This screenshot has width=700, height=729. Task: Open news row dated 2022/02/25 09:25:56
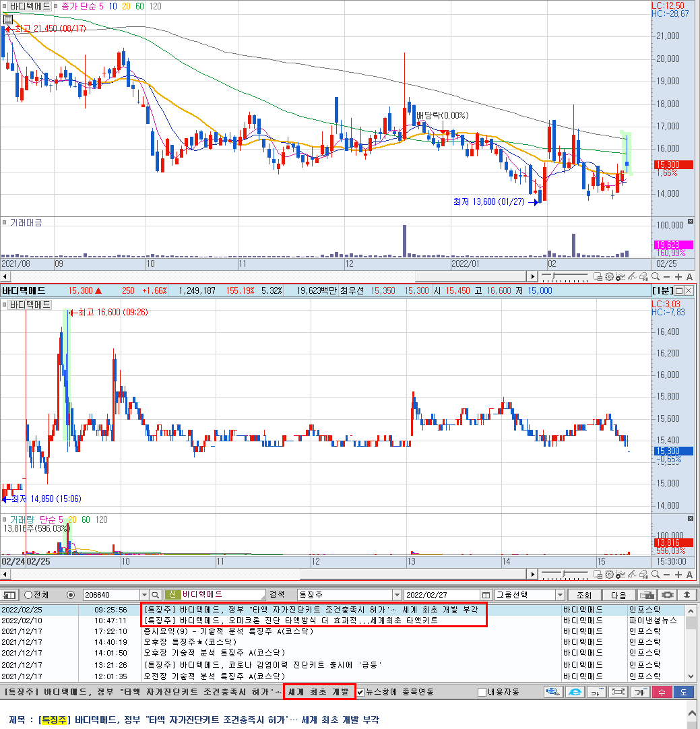(342, 610)
